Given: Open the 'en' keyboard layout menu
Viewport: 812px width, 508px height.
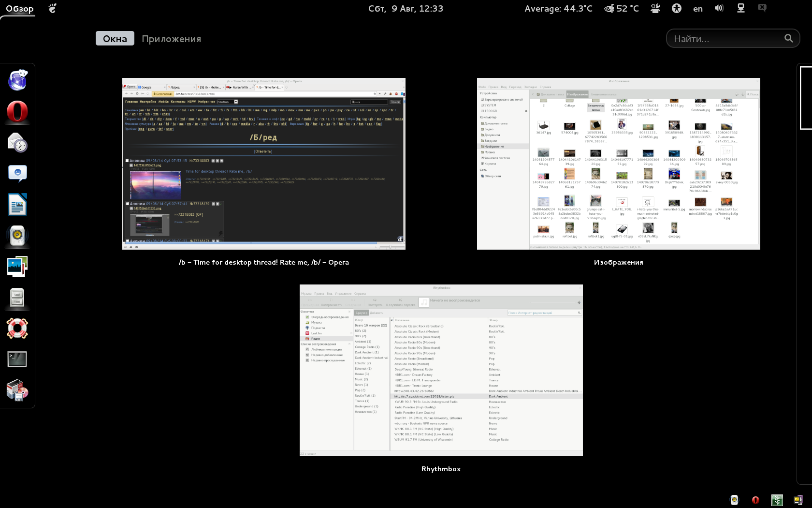Looking at the screenshot, I should point(698,9).
